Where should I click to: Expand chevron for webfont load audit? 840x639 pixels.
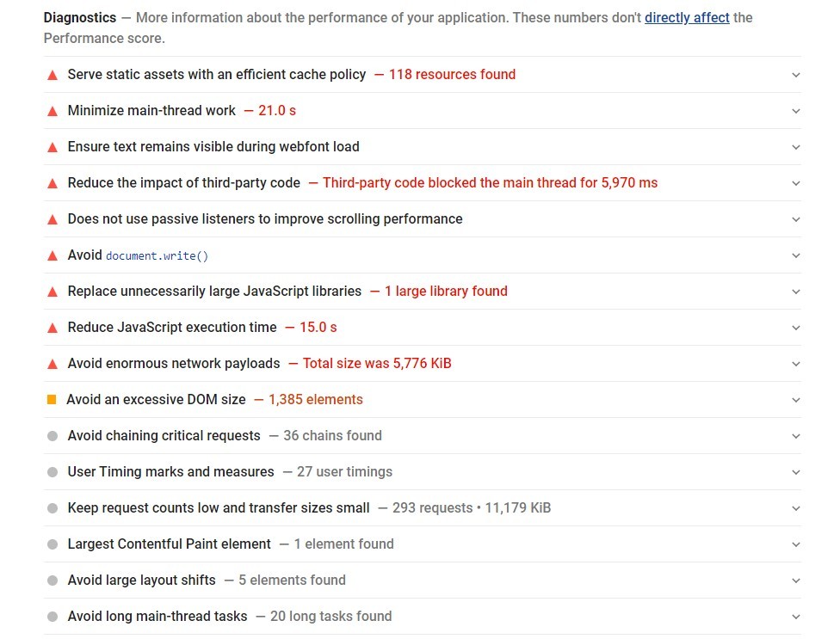(x=796, y=147)
